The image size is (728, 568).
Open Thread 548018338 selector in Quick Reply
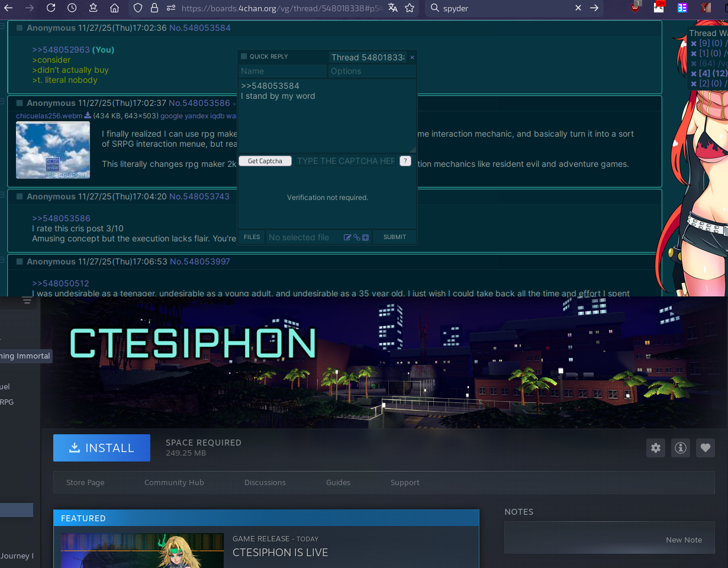point(368,57)
